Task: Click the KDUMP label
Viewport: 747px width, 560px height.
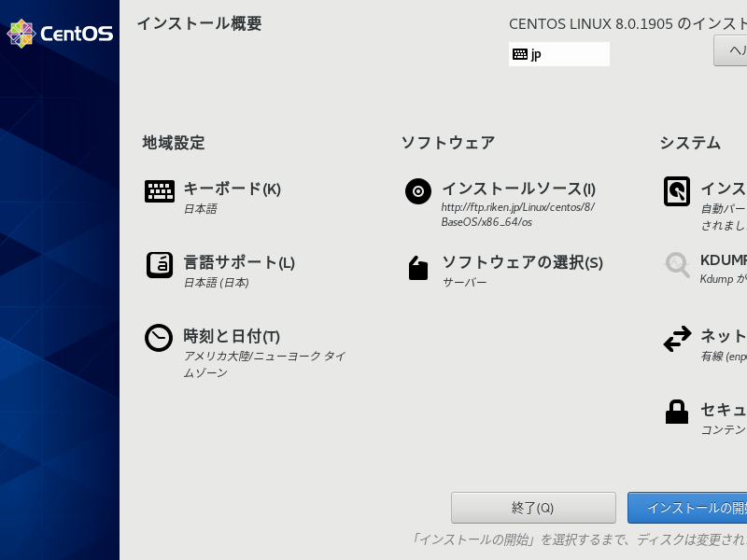Action: [723, 260]
